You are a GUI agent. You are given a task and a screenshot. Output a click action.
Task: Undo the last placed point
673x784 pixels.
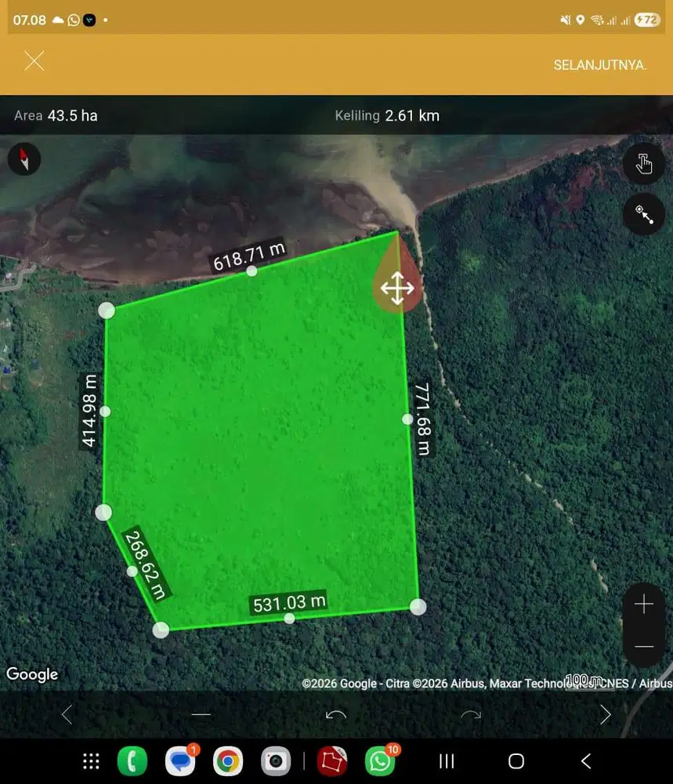(335, 714)
